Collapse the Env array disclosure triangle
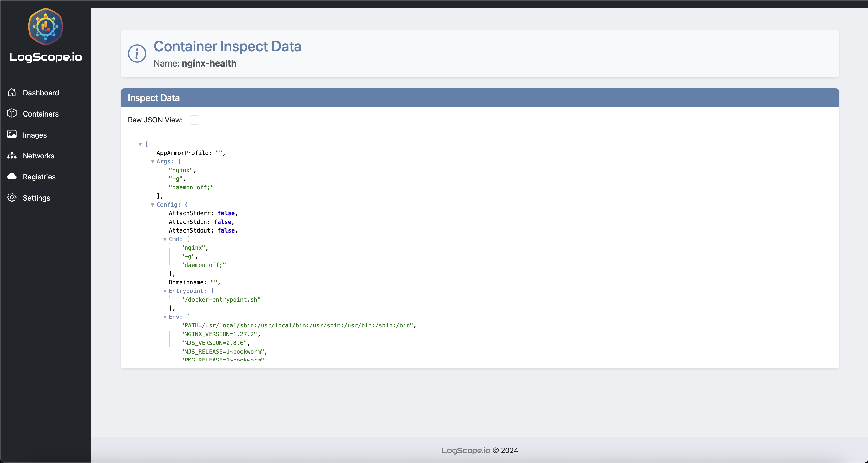Image resolution: width=868 pixels, height=463 pixels. coord(165,317)
